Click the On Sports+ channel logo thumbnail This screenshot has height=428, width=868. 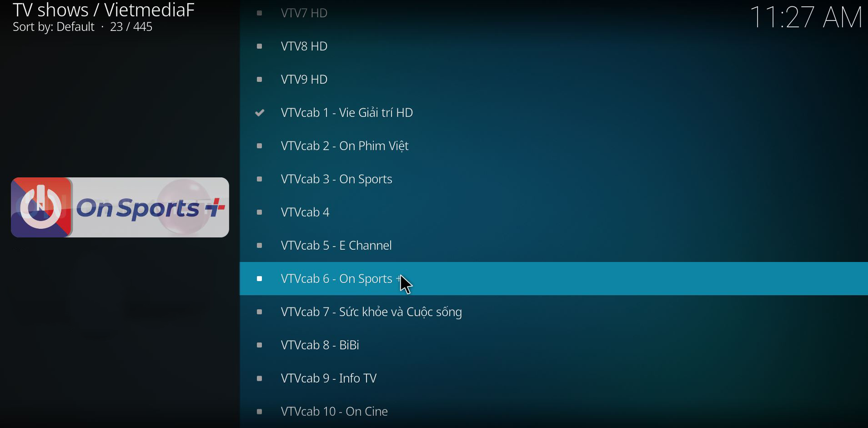pyautogui.click(x=120, y=207)
